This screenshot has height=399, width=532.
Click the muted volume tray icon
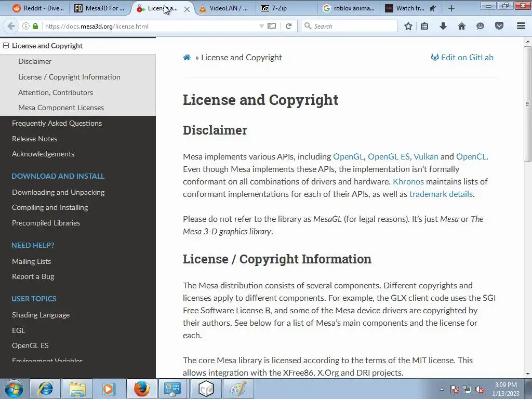click(x=480, y=390)
